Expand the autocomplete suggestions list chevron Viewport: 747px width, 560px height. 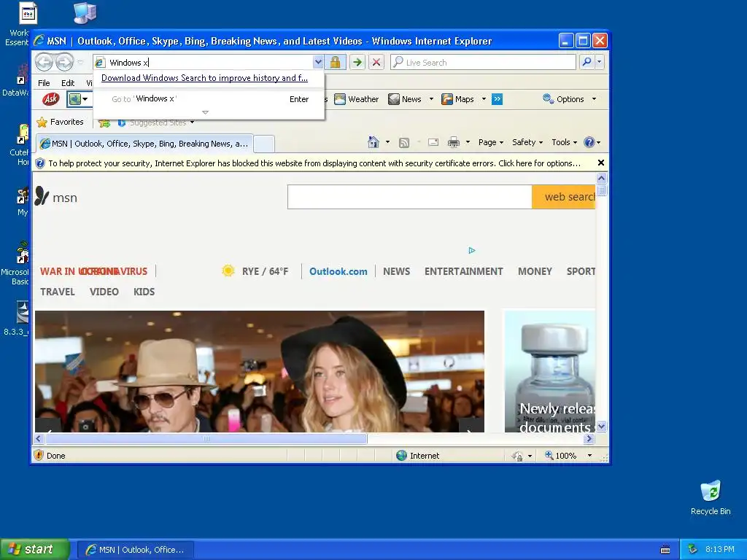(205, 112)
